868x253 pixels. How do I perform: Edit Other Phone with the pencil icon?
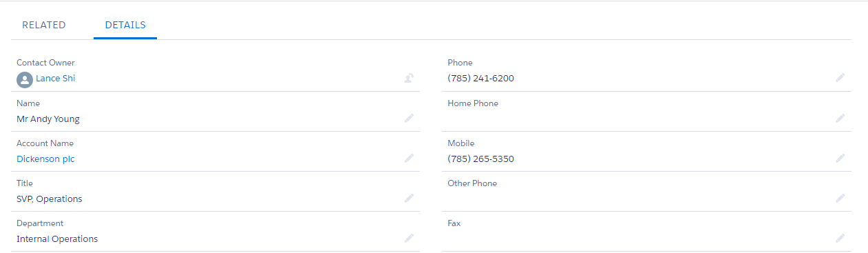click(x=840, y=199)
